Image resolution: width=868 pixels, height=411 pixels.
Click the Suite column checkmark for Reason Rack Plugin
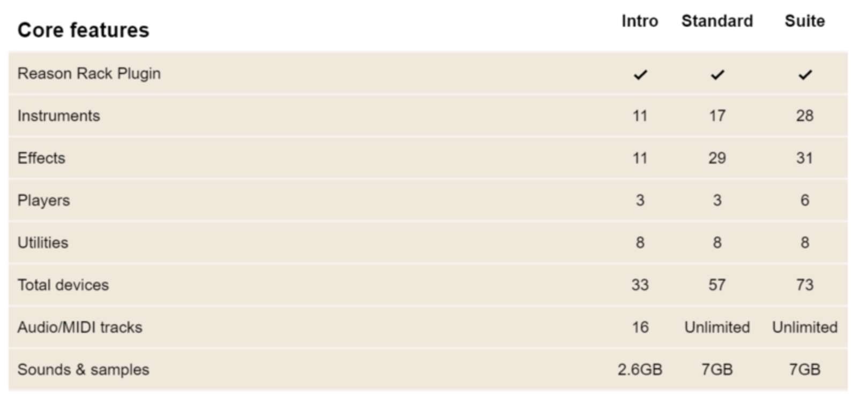804,75
